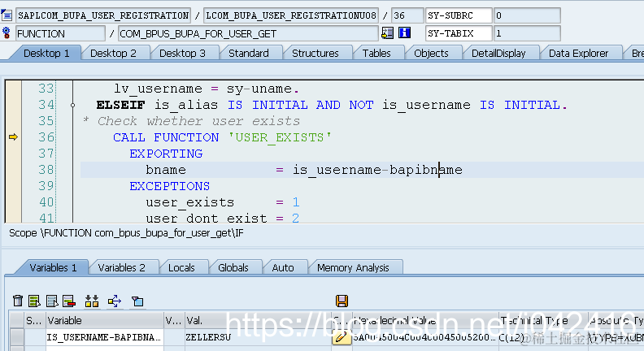
Task: Click the IS_USERNAME-BAPIBNA variable cell
Action: [x=105, y=337]
